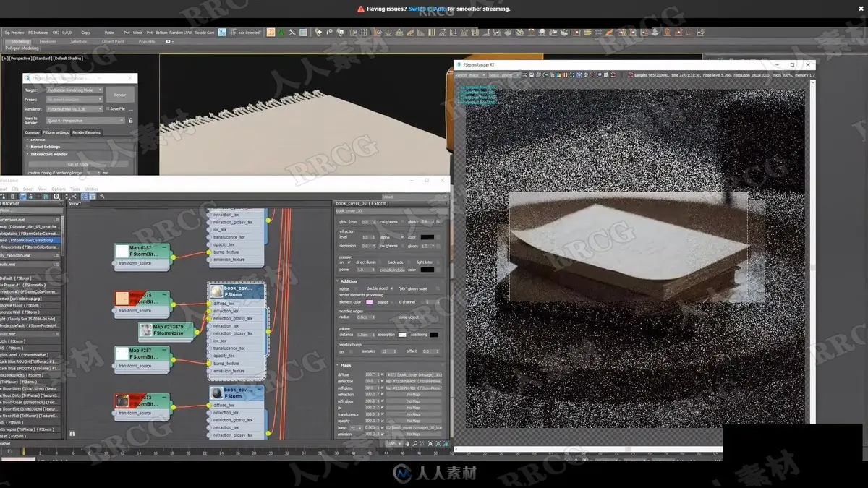Enable the Save File checkbox in Render Setup
This screenshot has width=868, height=488.
click(x=107, y=109)
